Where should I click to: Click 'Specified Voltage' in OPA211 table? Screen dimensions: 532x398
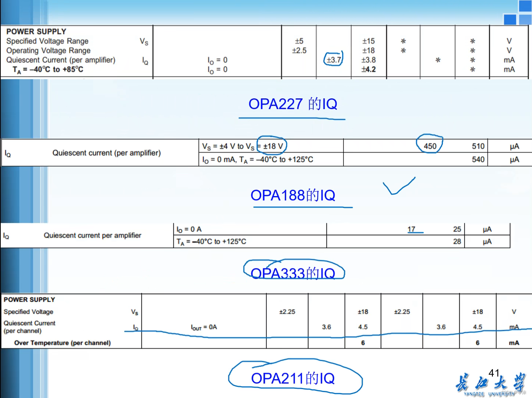point(28,312)
